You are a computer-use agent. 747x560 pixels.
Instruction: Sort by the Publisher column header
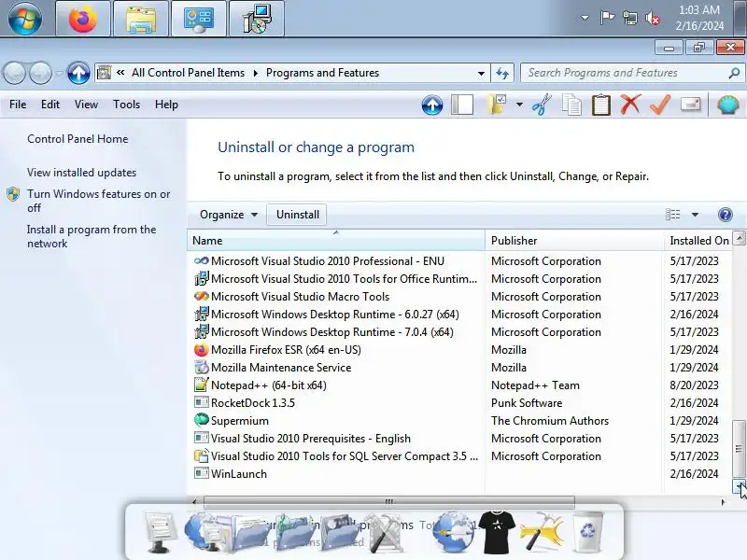tap(574, 241)
